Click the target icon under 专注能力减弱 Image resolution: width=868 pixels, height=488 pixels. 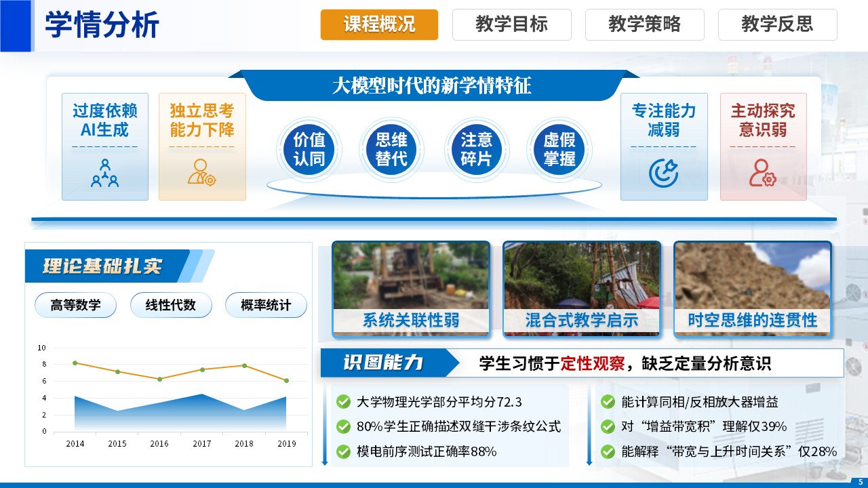(x=663, y=173)
